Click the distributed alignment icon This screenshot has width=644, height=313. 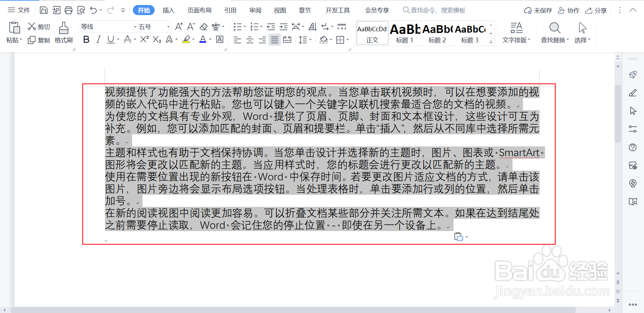coord(287,40)
